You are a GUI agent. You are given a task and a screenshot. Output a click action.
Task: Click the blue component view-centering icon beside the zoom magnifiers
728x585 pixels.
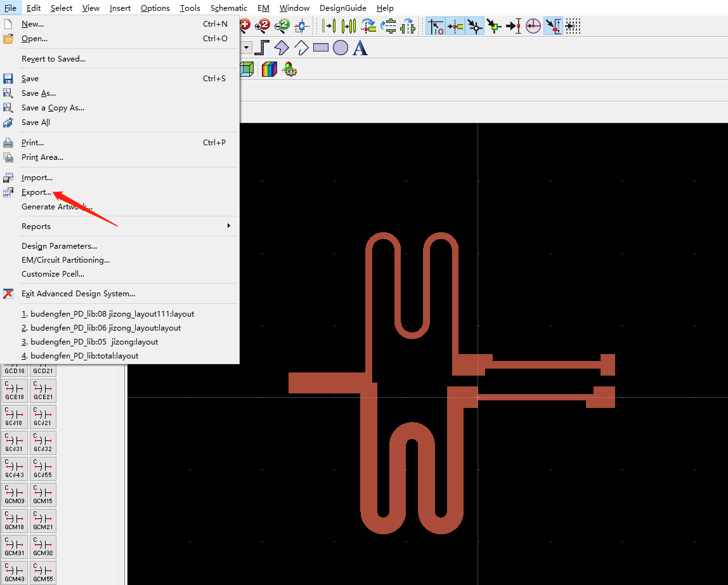click(302, 26)
